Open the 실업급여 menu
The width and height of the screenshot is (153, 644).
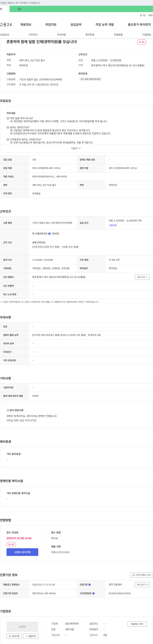click(76, 25)
